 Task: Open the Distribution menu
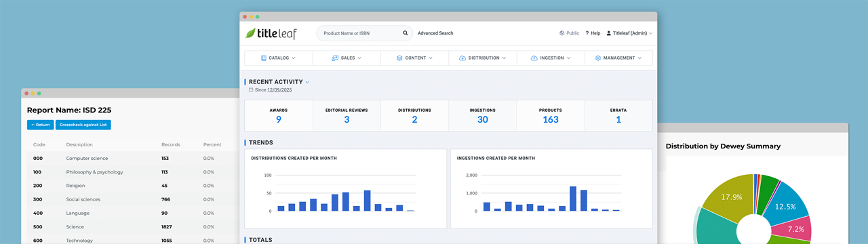coord(483,58)
